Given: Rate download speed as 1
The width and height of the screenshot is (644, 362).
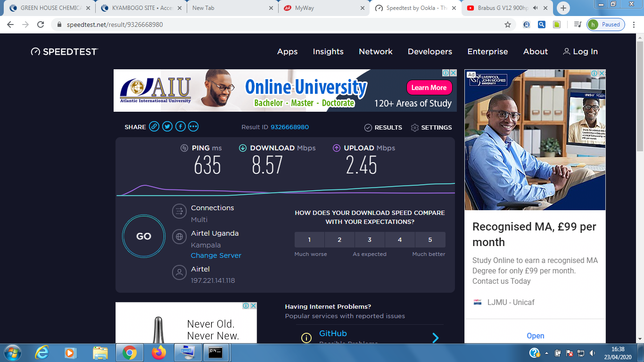Looking at the screenshot, I should point(309,240).
